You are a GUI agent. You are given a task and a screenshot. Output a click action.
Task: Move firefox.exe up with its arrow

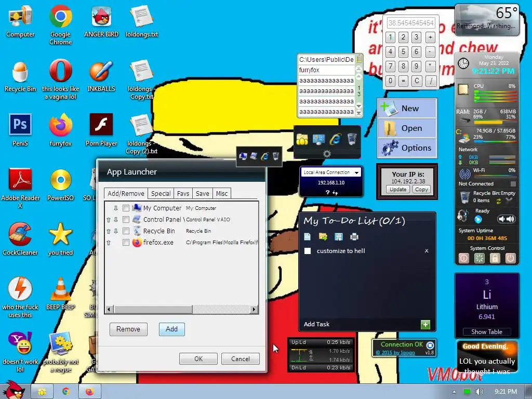[x=109, y=243]
